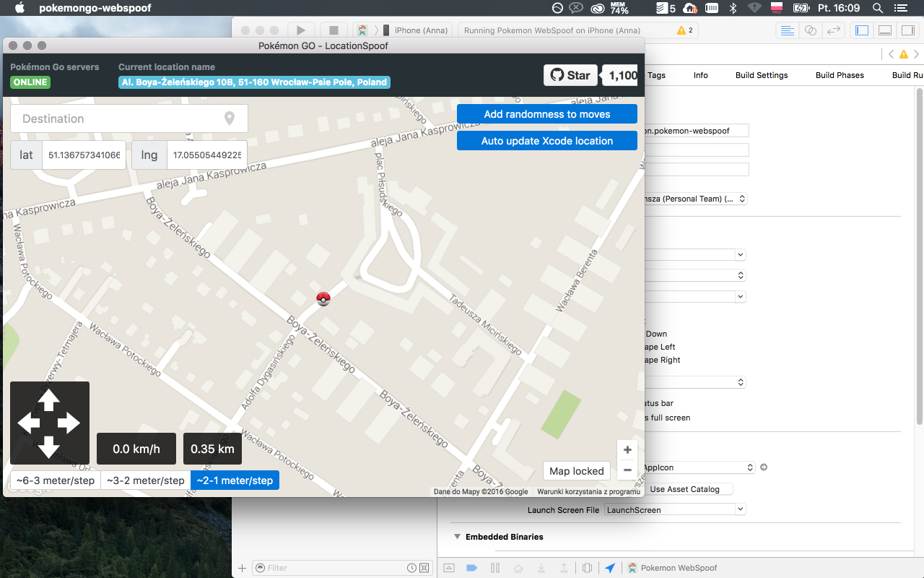Show the Xcode standard editor
The width and height of the screenshot is (924, 578).
[788, 30]
